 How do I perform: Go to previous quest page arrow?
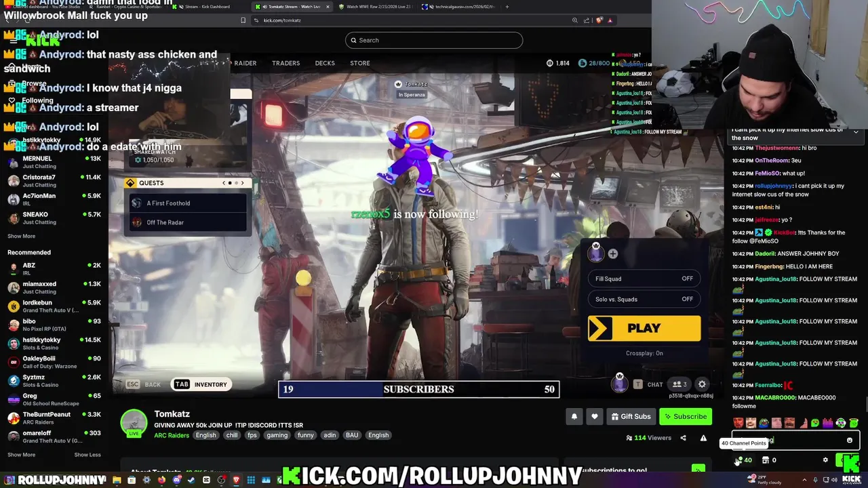(x=224, y=183)
